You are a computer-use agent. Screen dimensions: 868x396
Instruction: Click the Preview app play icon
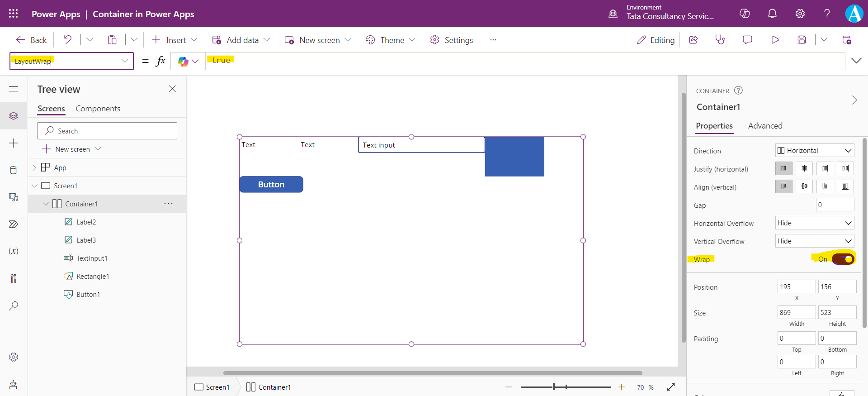pos(775,40)
